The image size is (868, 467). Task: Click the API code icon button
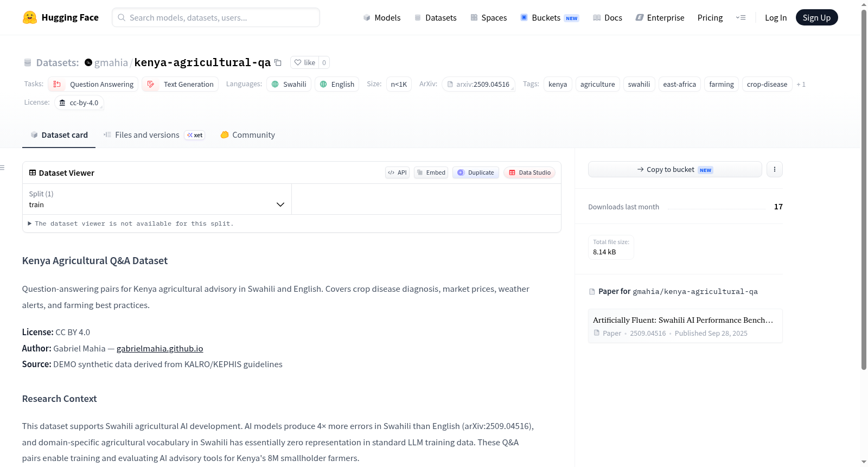(397, 172)
